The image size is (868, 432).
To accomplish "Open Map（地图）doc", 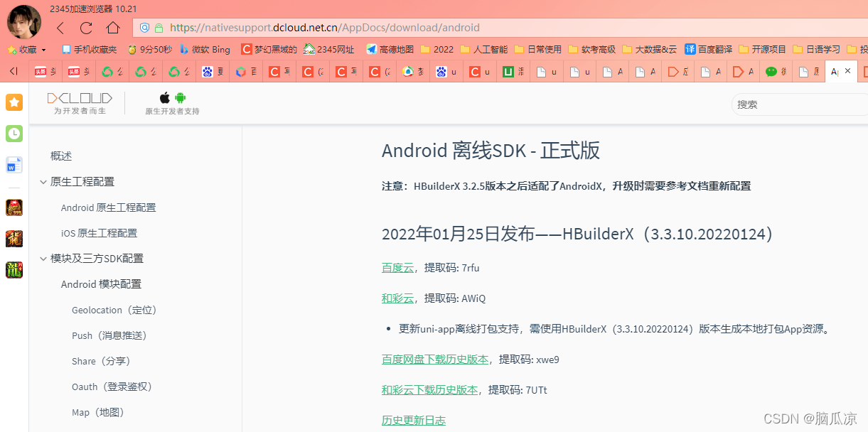I will pyautogui.click(x=99, y=412).
